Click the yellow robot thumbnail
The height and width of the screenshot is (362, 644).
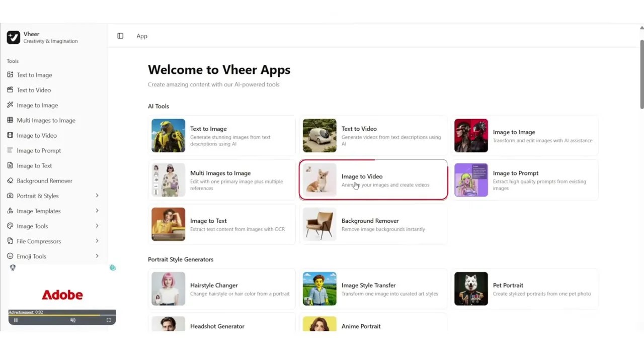pyautogui.click(x=169, y=136)
